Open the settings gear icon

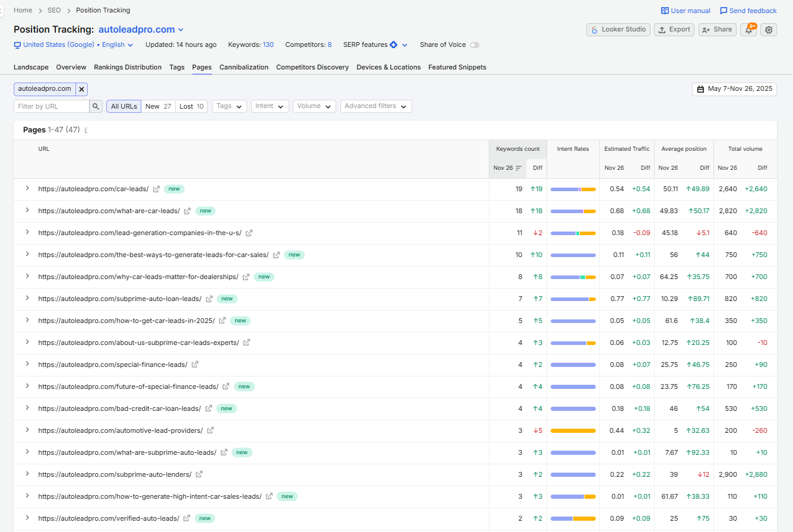(x=769, y=30)
